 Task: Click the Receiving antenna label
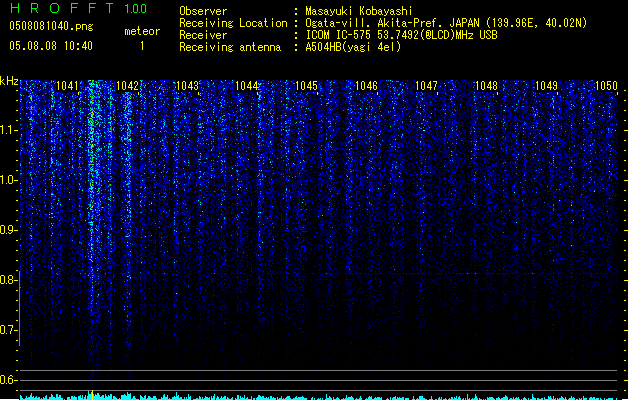pos(230,47)
